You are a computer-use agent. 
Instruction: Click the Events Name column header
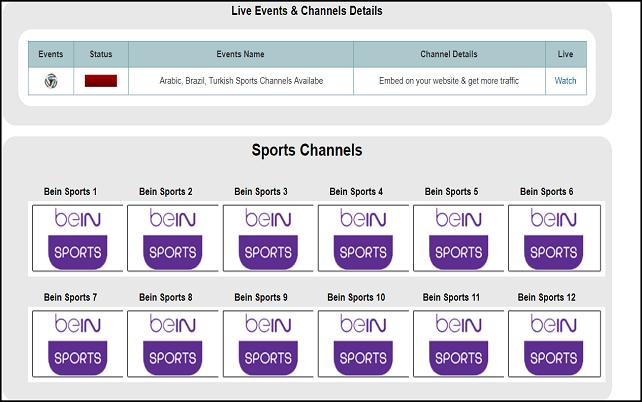(241, 54)
